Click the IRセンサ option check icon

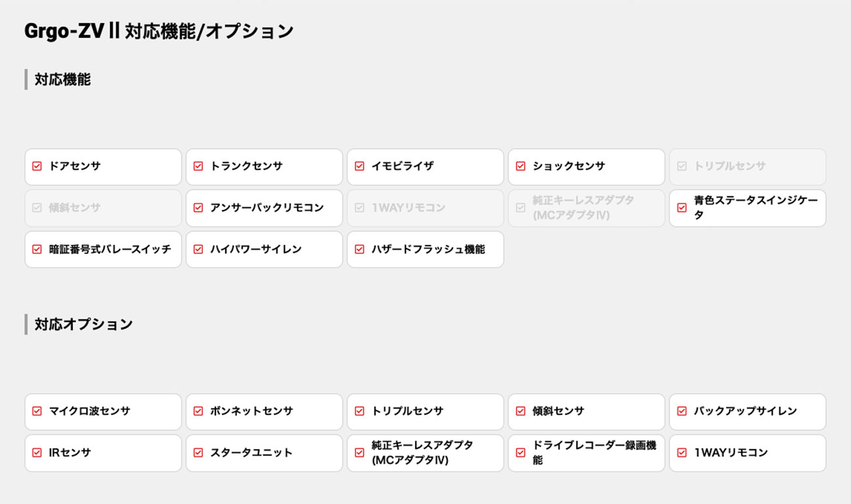(37, 452)
